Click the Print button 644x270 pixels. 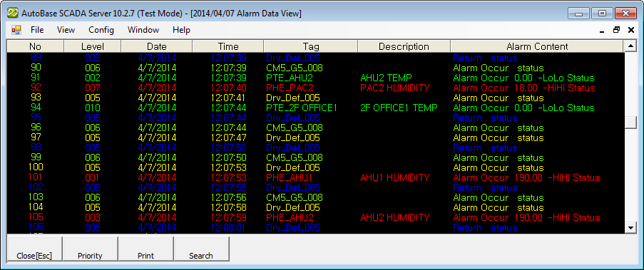pos(145,249)
